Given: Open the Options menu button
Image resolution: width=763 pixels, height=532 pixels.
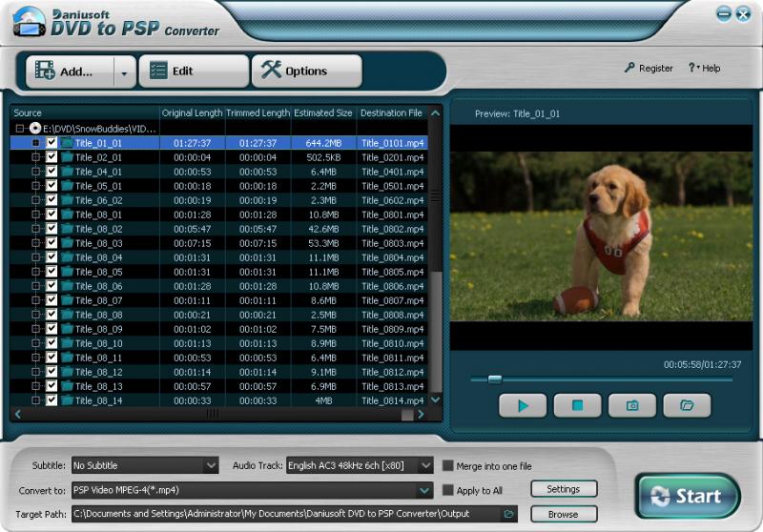Looking at the screenshot, I should coord(306,72).
